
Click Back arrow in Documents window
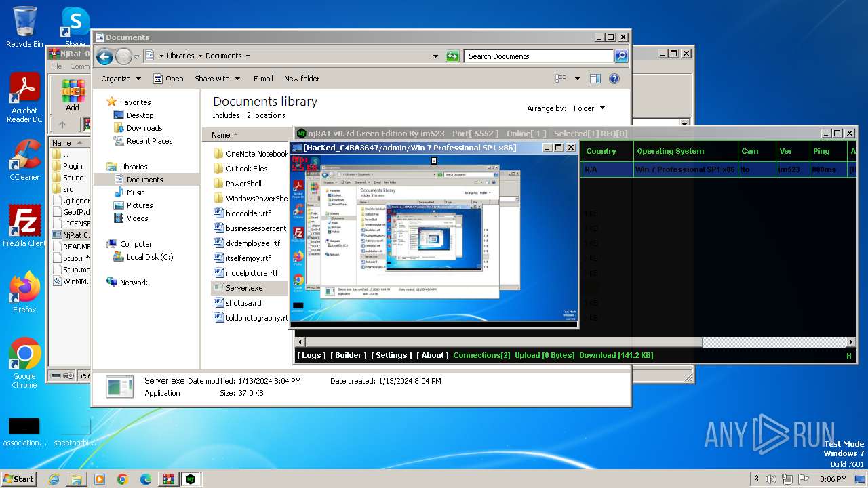(x=104, y=56)
